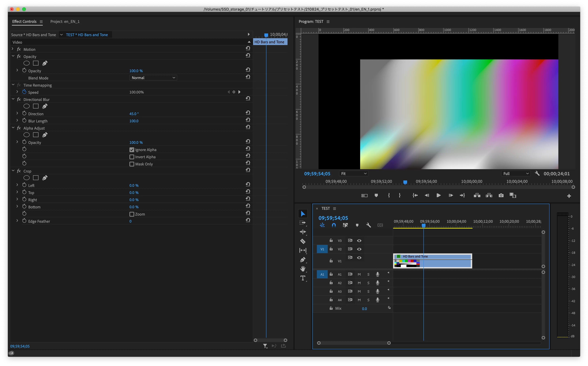Enable the Invert Alpha checkbox
Image resolution: width=588 pixels, height=366 pixels.
click(x=132, y=157)
